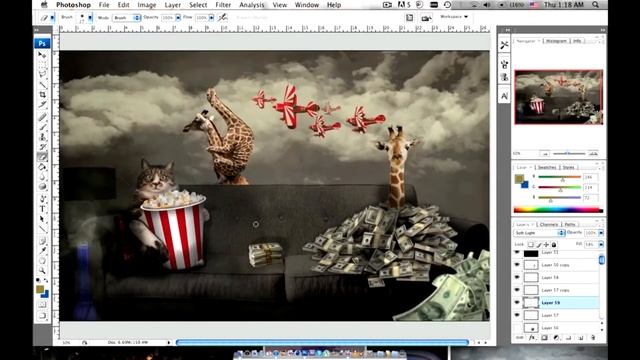The height and width of the screenshot is (360, 640).
Task: Select the Lasso tool
Action: 42,74
